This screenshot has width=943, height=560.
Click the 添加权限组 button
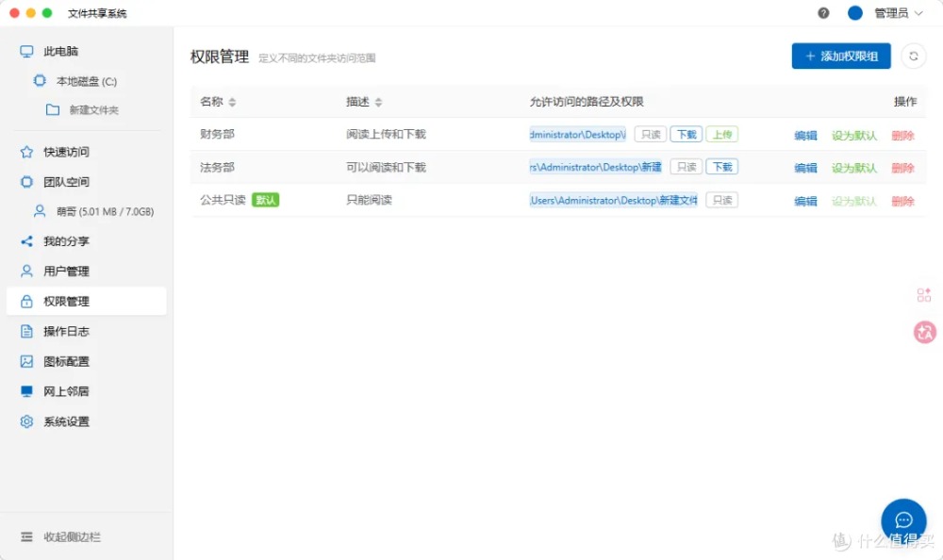tap(841, 57)
